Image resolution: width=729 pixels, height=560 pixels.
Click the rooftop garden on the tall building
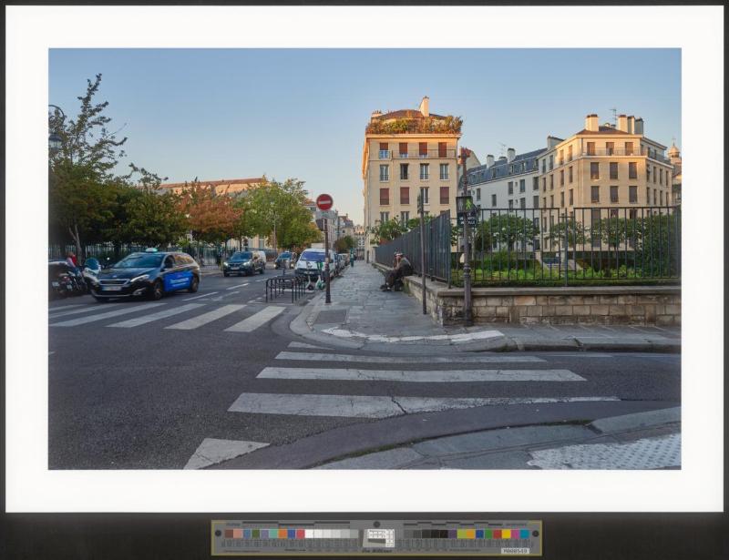click(x=414, y=126)
